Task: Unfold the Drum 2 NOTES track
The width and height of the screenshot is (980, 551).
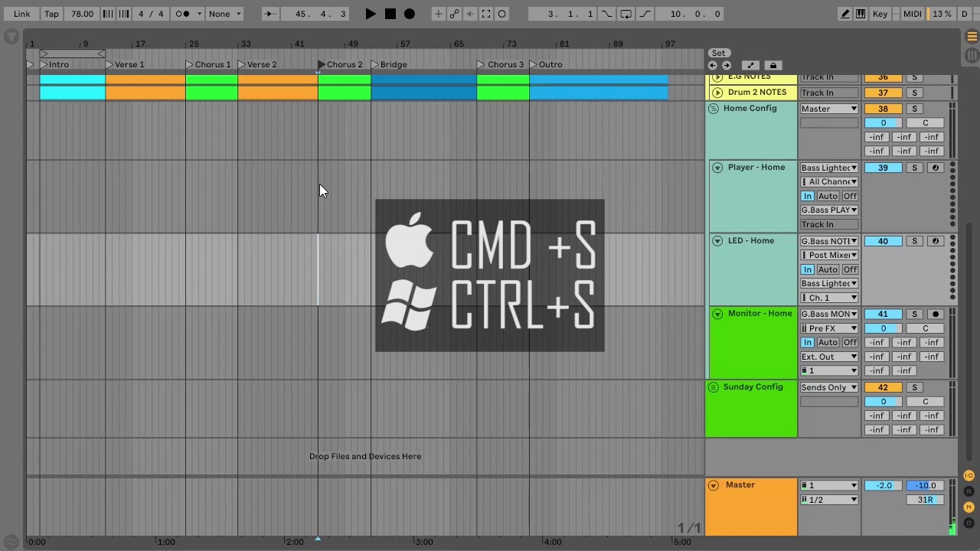Action: pos(717,93)
